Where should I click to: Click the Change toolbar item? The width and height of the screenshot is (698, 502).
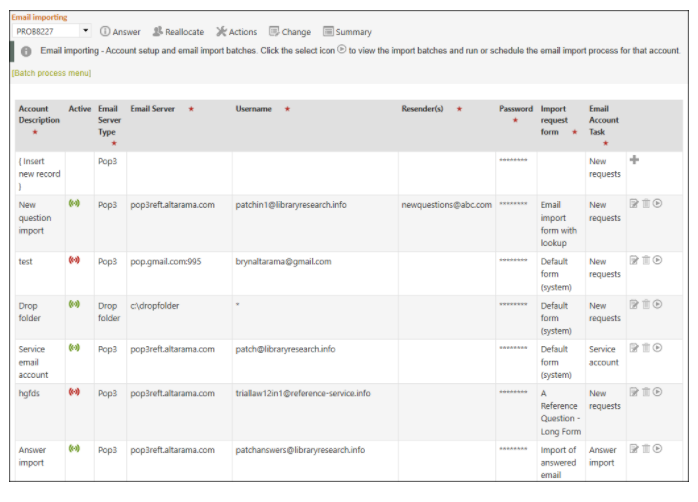[290, 32]
